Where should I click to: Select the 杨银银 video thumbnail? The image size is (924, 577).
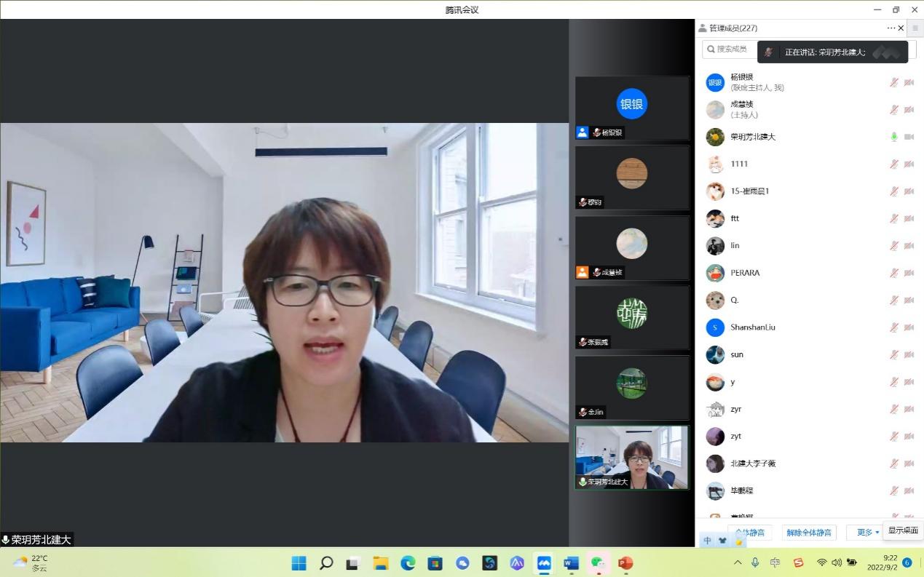(x=631, y=108)
